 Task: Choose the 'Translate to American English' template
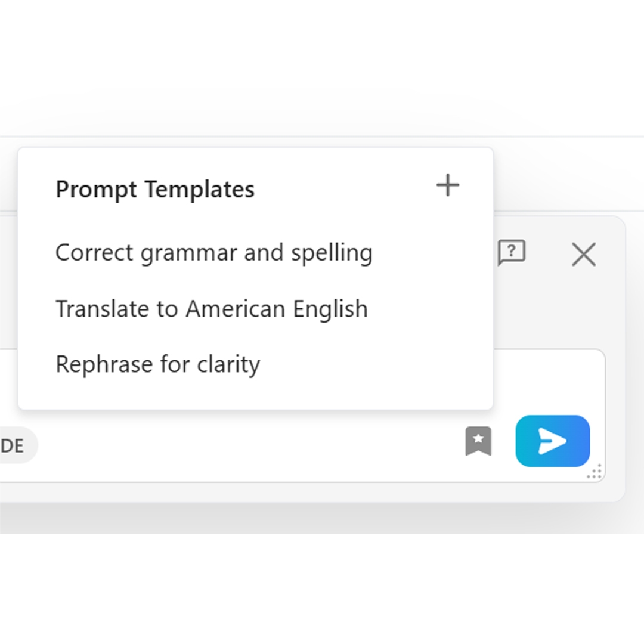pyautogui.click(x=210, y=308)
